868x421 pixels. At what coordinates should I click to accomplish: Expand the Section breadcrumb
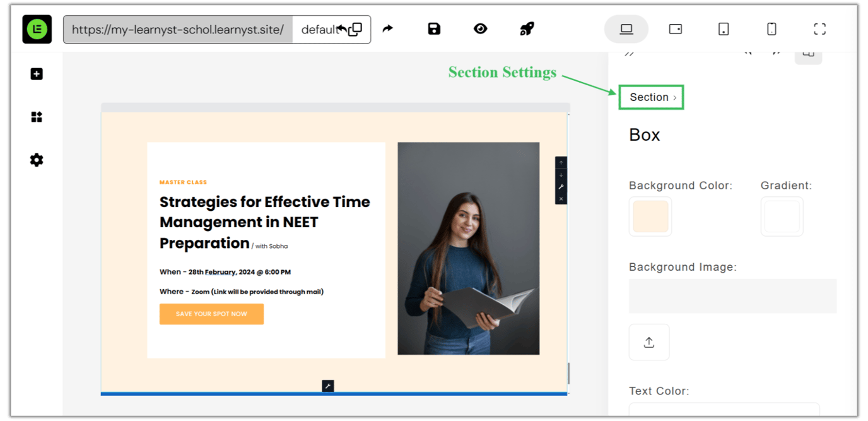tap(652, 97)
